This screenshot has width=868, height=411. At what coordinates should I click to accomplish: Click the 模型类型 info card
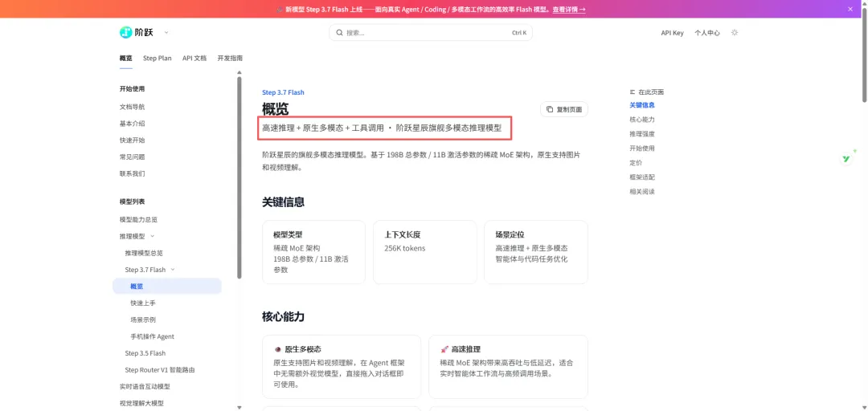tap(314, 252)
